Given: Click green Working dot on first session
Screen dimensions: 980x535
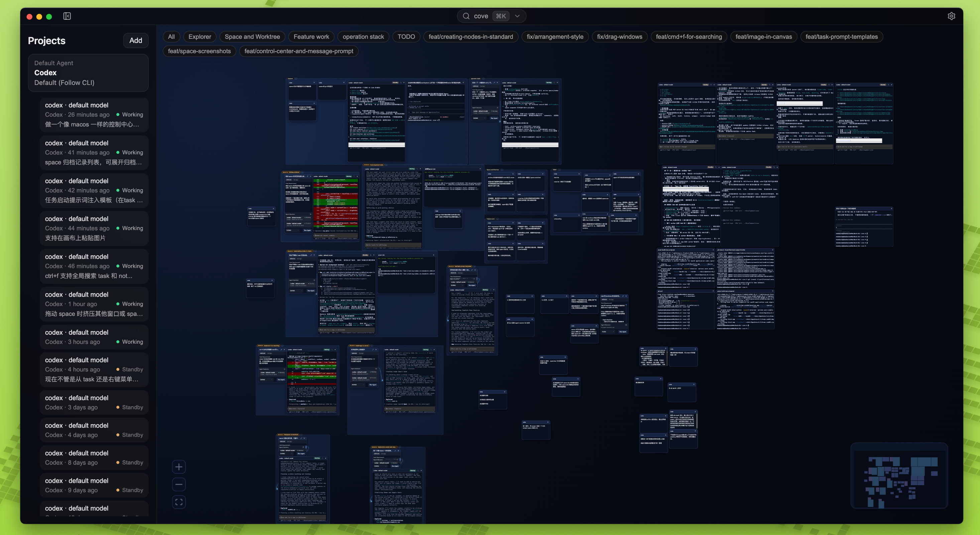Looking at the screenshot, I should [x=118, y=115].
